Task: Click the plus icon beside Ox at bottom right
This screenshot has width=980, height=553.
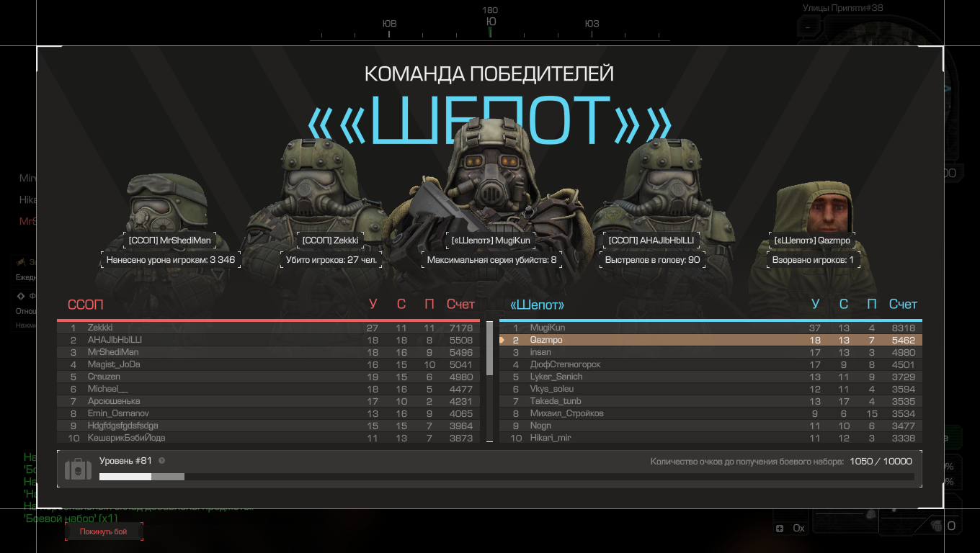Action: (x=780, y=529)
